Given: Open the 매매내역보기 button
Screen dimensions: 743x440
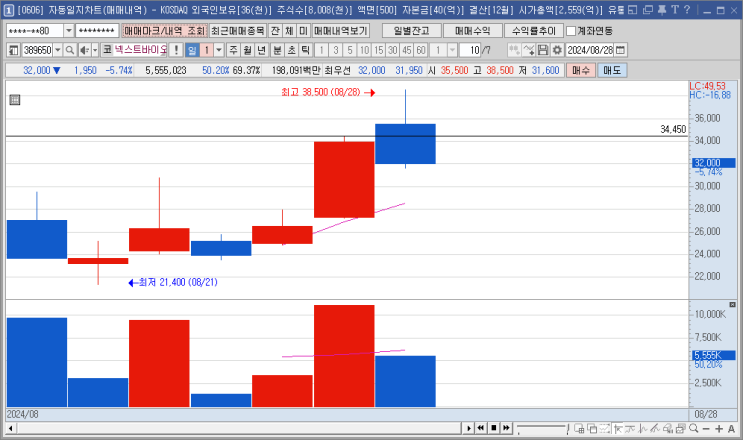Looking at the screenshot, I should [x=341, y=31].
